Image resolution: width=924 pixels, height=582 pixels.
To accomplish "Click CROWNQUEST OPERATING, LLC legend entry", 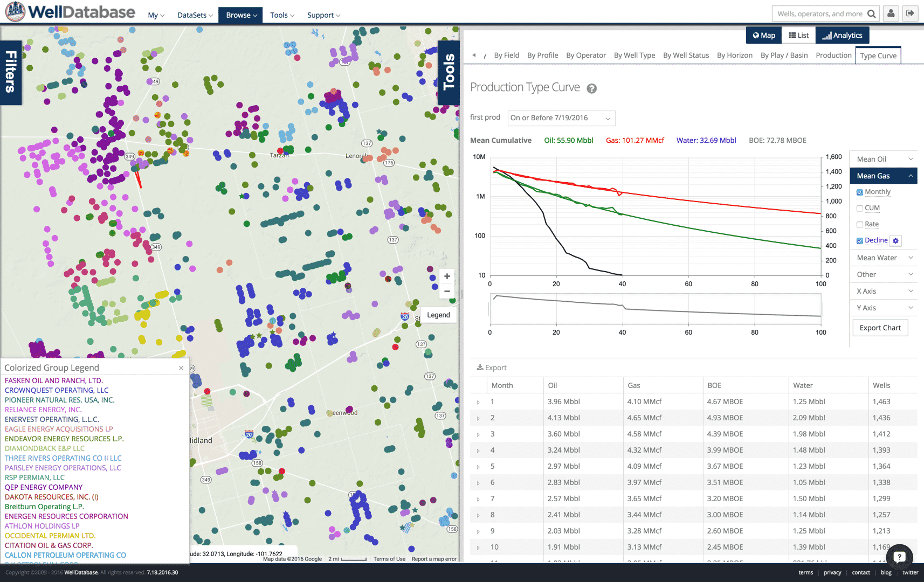I will [x=57, y=390].
